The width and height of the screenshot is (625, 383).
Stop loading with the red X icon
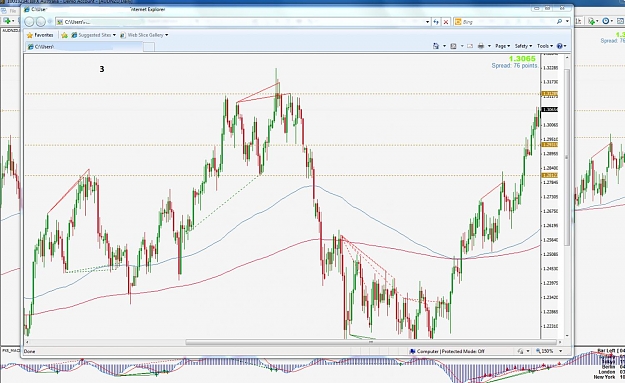446,22
